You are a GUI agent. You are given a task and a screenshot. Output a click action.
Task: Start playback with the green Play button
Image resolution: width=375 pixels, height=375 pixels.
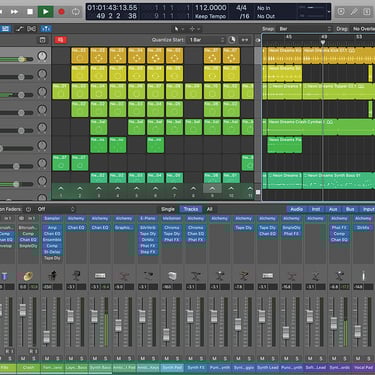tap(45, 12)
